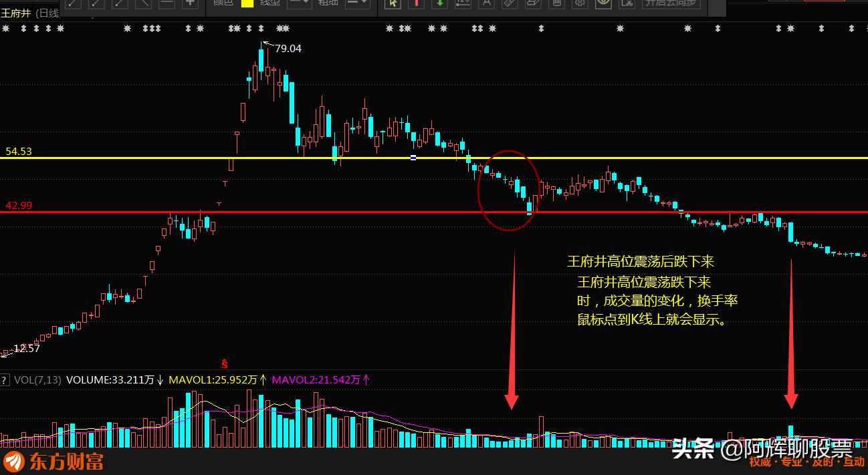Viewport: 868px width, 475px height.
Task: Select the price range measure tool
Action: click(463, 3)
